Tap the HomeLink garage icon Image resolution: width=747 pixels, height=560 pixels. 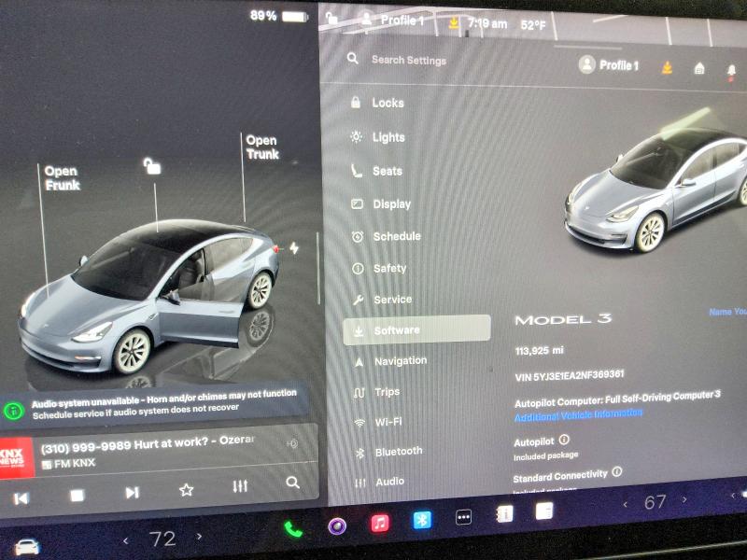point(698,69)
